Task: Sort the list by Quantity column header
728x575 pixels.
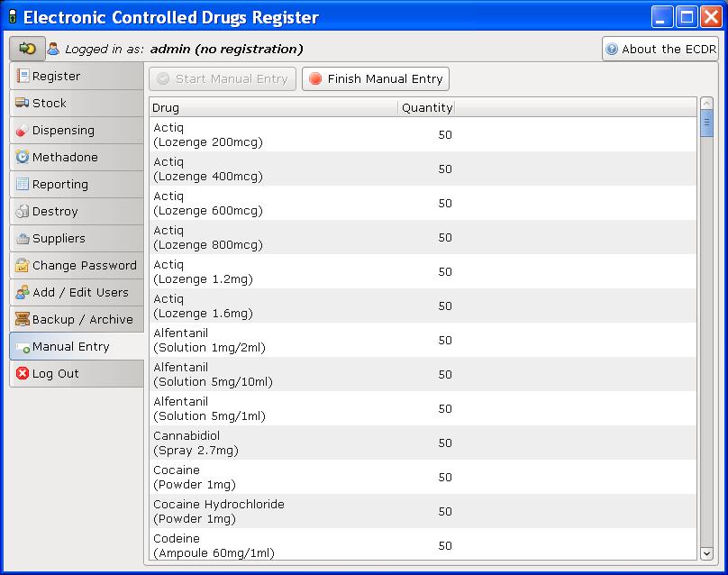Action: [426, 108]
